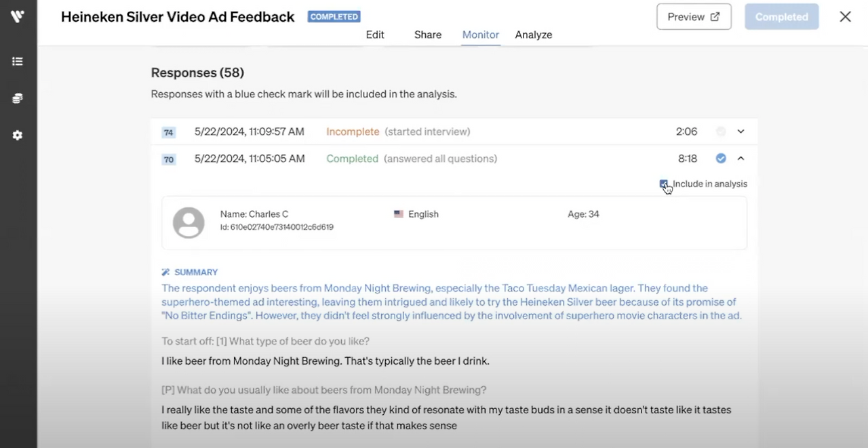Click the 5/22/2024, 11:05:05 AM timestamp
868x448 pixels.
[249, 159]
